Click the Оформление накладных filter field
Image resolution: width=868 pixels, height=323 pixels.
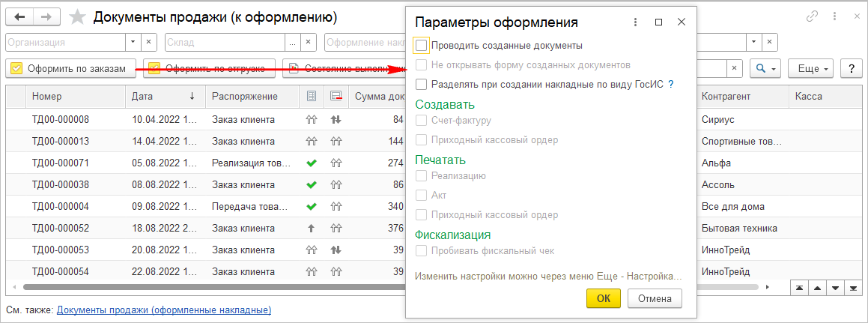365,42
